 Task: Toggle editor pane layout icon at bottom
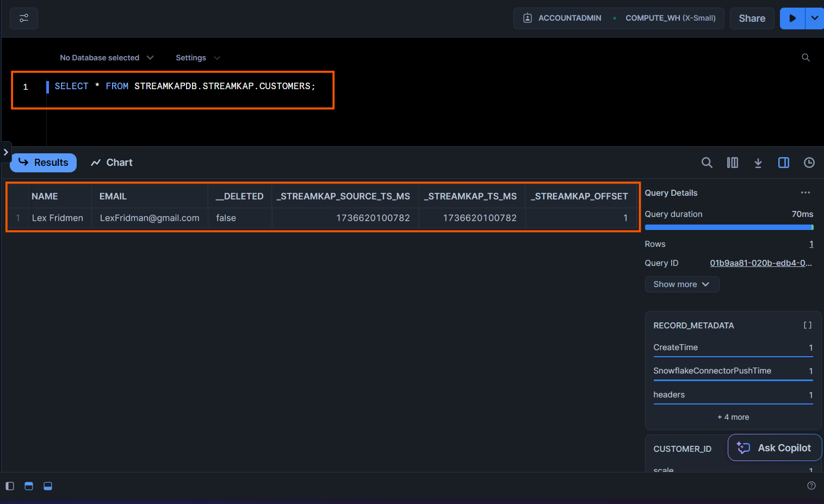29,486
